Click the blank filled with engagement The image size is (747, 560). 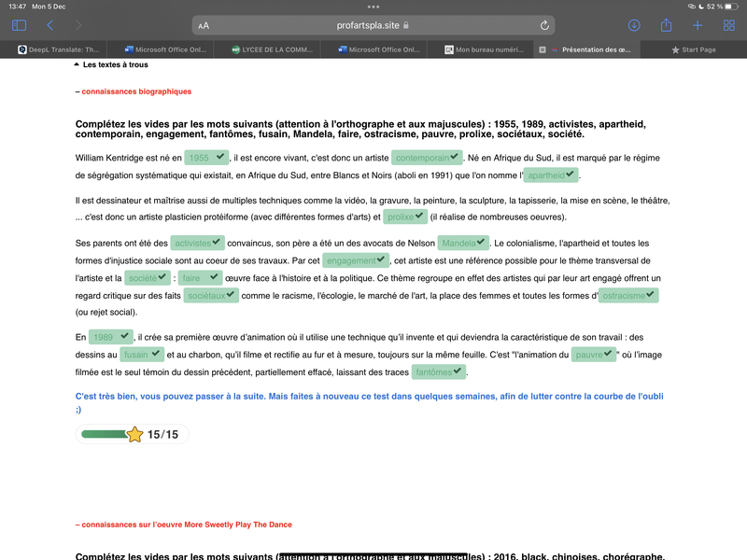click(x=356, y=260)
